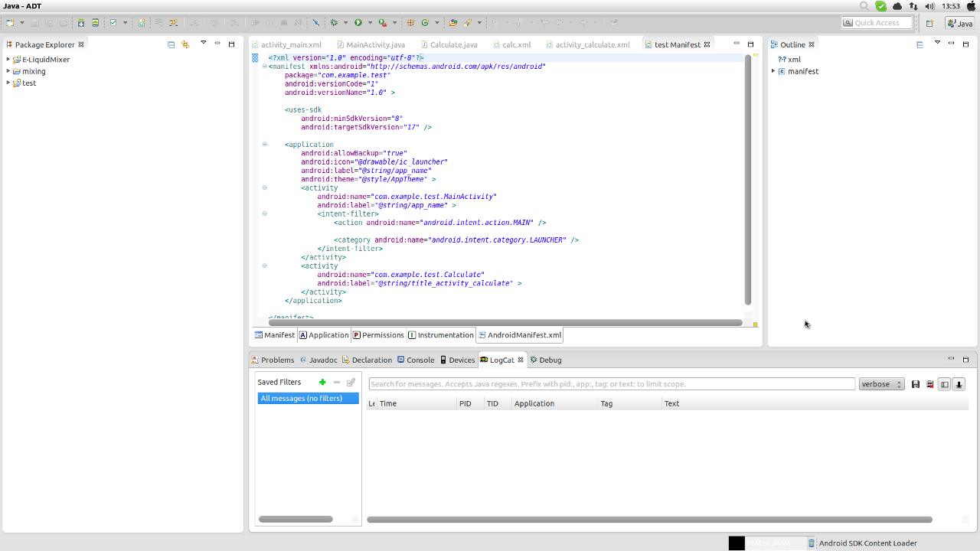The width and height of the screenshot is (980, 551).
Task: Switch to the Java perspective button
Action: (959, 23)
